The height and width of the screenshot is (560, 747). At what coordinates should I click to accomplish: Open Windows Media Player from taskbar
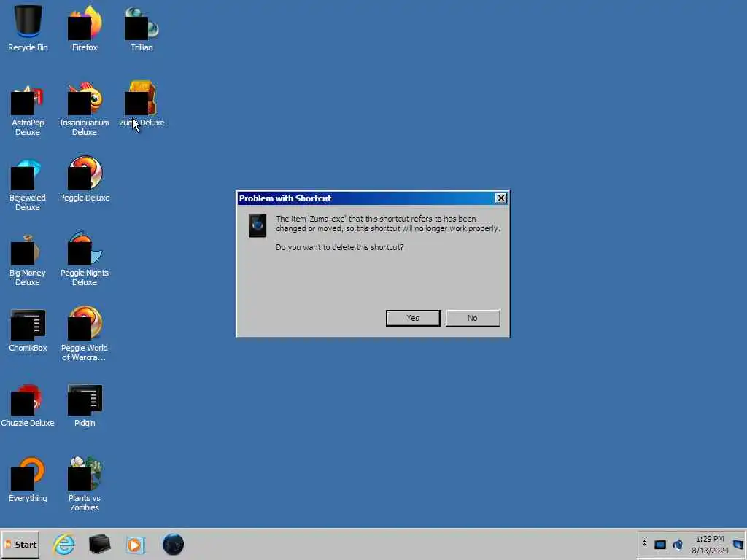click(x=135, y=544)
